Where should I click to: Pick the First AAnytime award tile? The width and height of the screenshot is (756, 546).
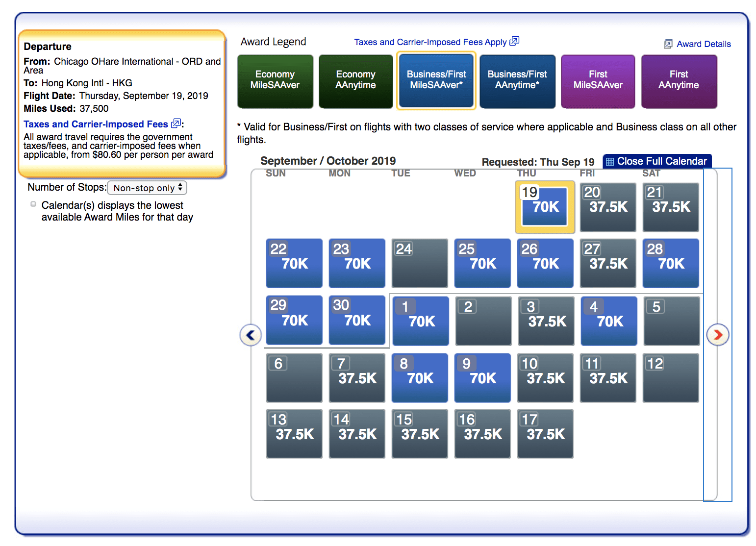tap(679, 81)
